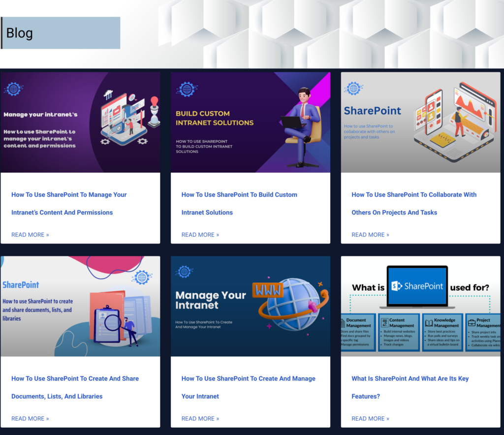Viewport: 504px width, 435px height.
Task: Open the 'Manage Your Intranet' globe thumbnail
Action: [251, 306]
